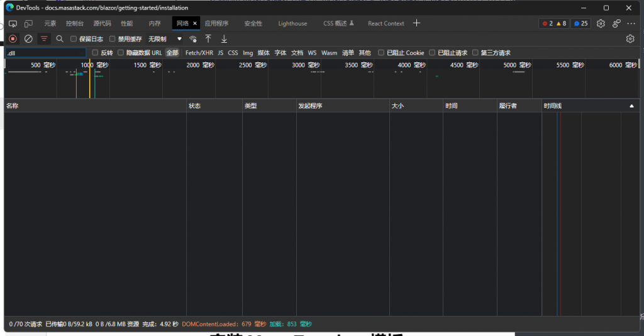Sort by 大小 column header

click(x=416, y=106)
